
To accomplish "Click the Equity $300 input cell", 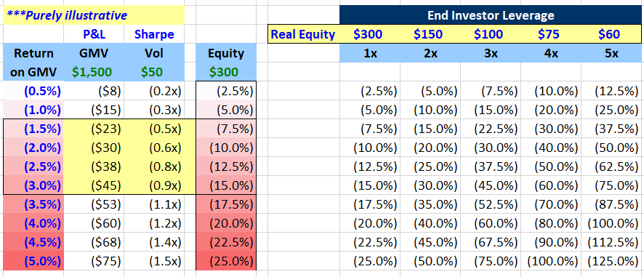I will click(226, 72).
